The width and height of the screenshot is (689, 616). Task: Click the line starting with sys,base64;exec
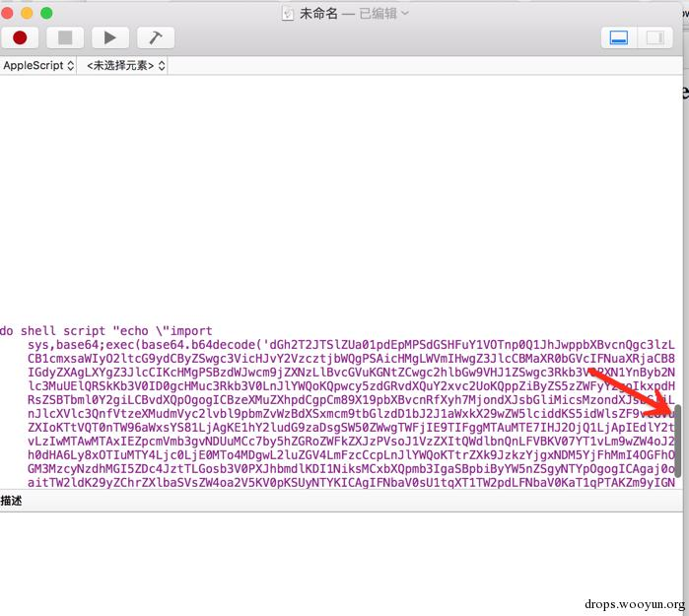(x=351, y=345)
